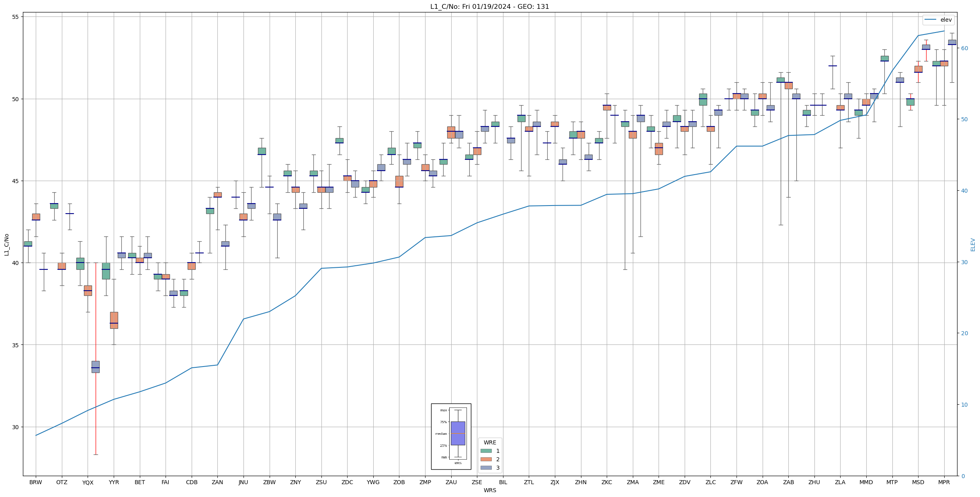Click the ELEV right axis label

[x=973, y=244]
